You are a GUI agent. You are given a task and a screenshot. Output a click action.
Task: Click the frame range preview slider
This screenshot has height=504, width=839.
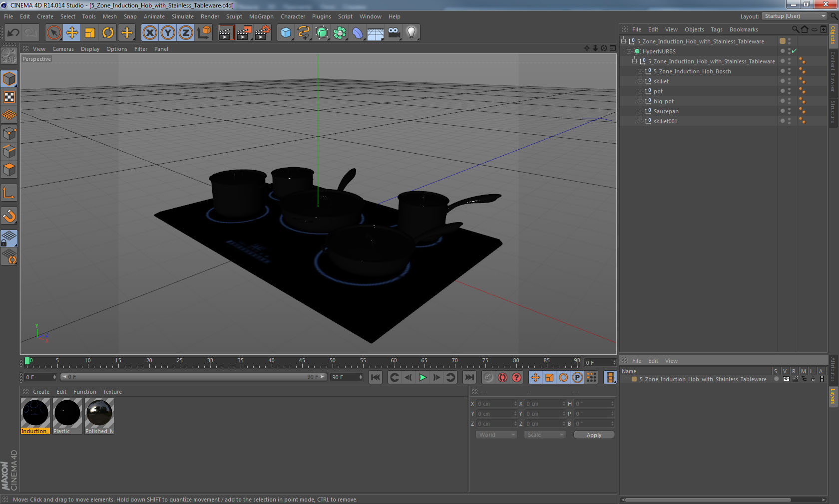pos(193,377)
